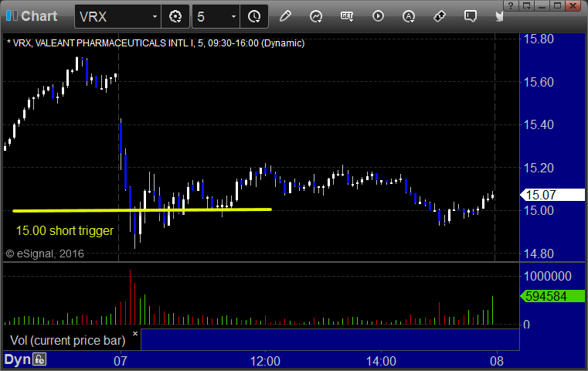Click the 15.60 price axis label

[x=539, y=82]
